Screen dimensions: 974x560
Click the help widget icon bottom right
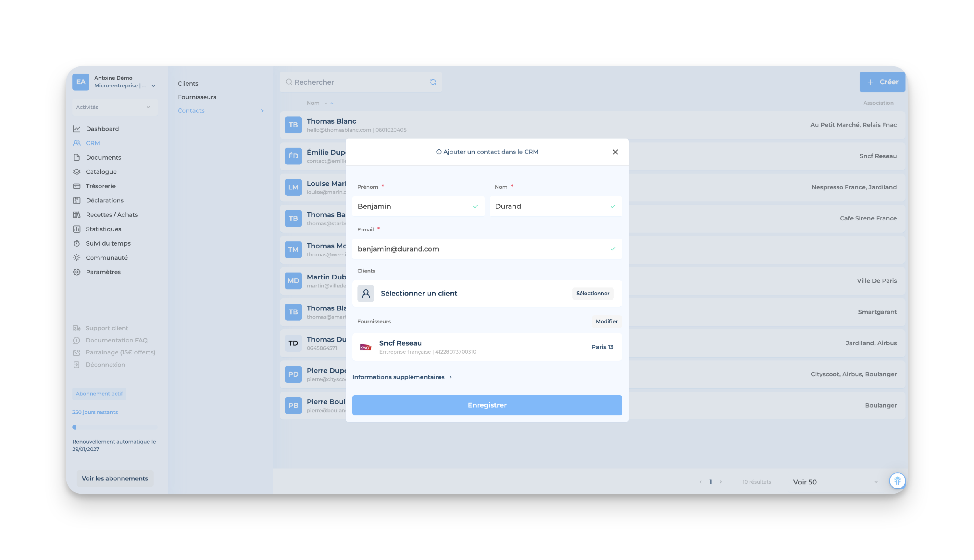coord(897,481)
